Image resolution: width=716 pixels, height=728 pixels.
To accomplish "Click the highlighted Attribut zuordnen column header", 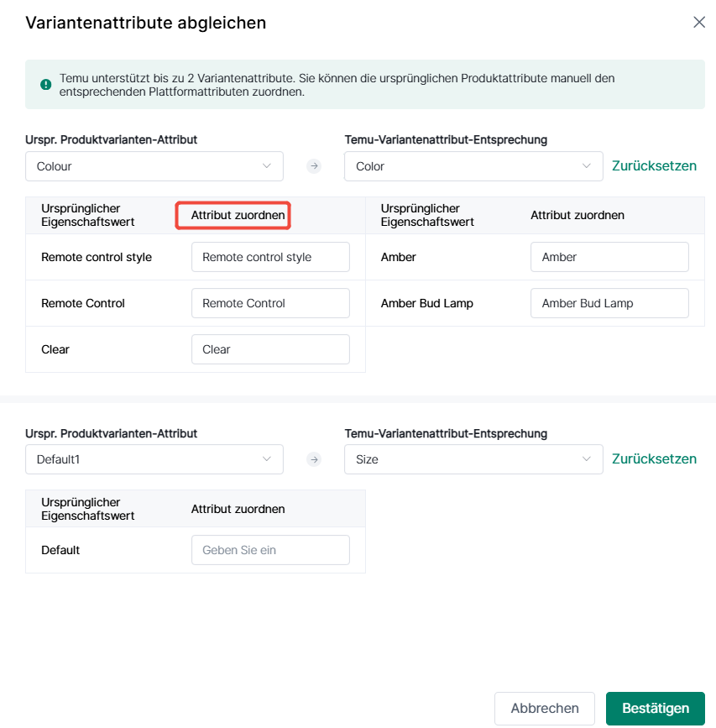I will coord(238,216).
